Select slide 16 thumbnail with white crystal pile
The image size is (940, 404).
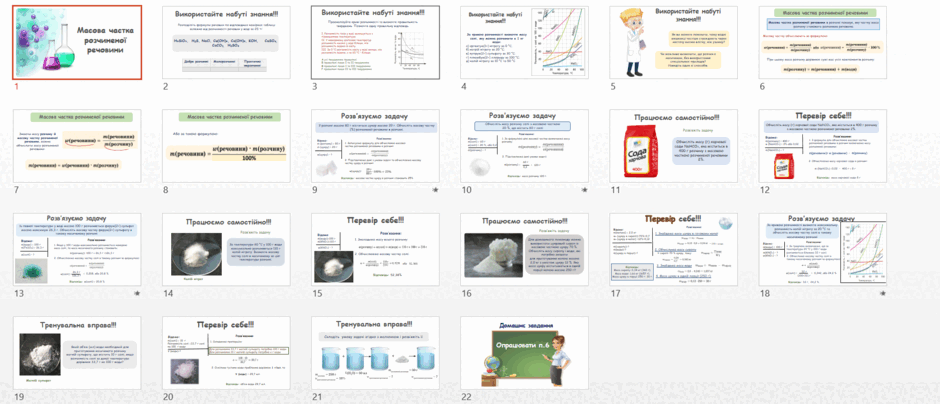[525, 249]
